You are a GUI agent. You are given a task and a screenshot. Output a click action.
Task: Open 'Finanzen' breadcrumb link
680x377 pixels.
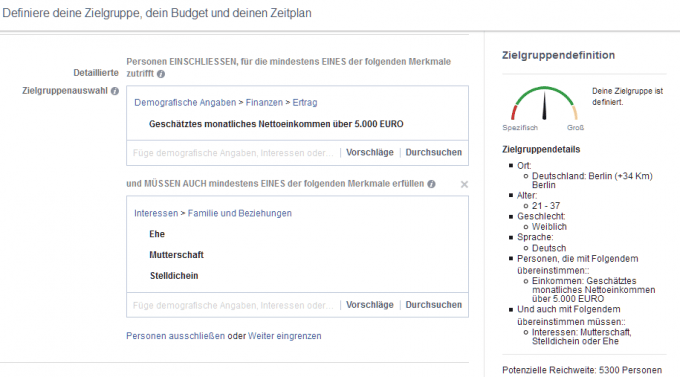pyautogui.click(x=264, y=103)
